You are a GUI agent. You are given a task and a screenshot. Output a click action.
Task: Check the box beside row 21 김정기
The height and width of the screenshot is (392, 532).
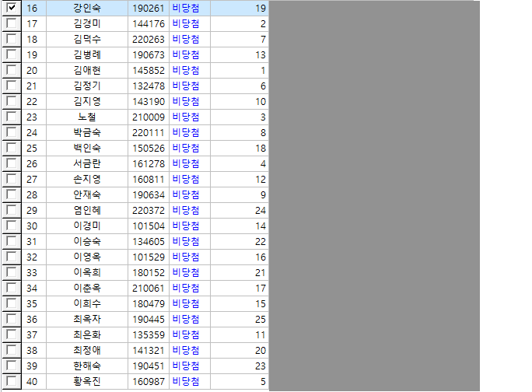tap(12, 86)
